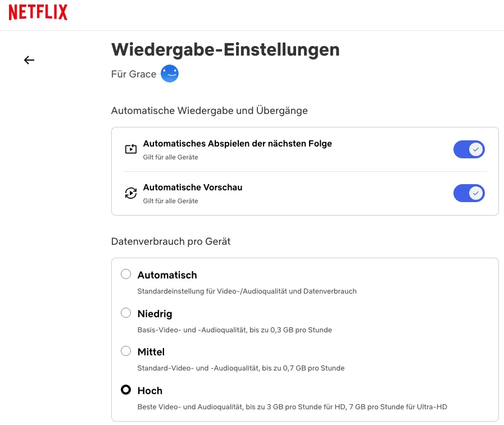Pick the Mittel radio option
The height and width of the screenshot is (425, 504).
tap(126, 351)
